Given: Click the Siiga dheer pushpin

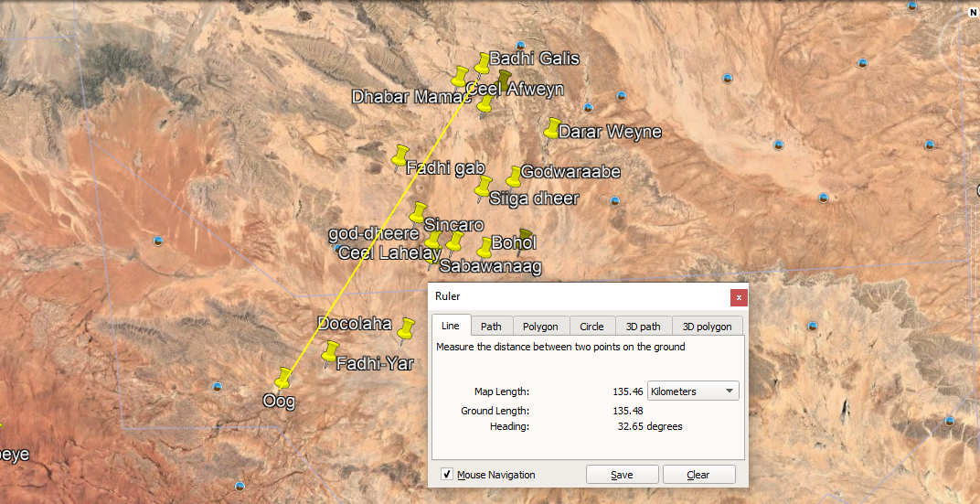Looking at the screenshot, I should pos(484,187).
